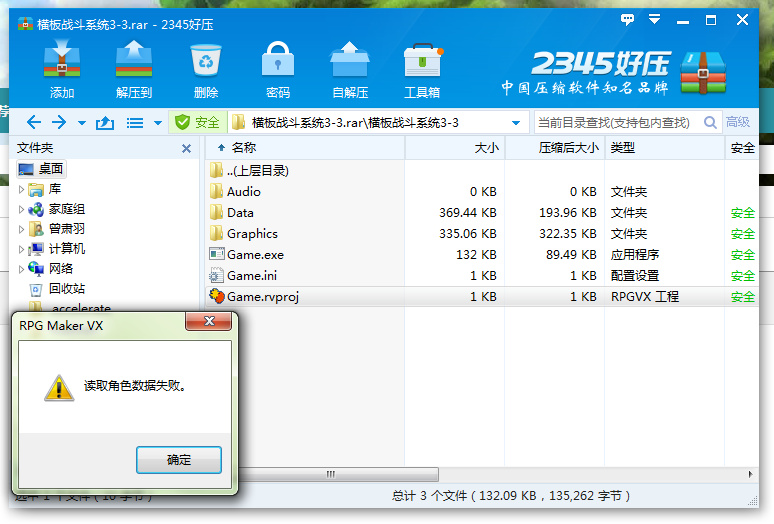Viewport: 774px width, 524px height.
Task: Select the ..(上层目录) parent row
Action: click(482, 171)
